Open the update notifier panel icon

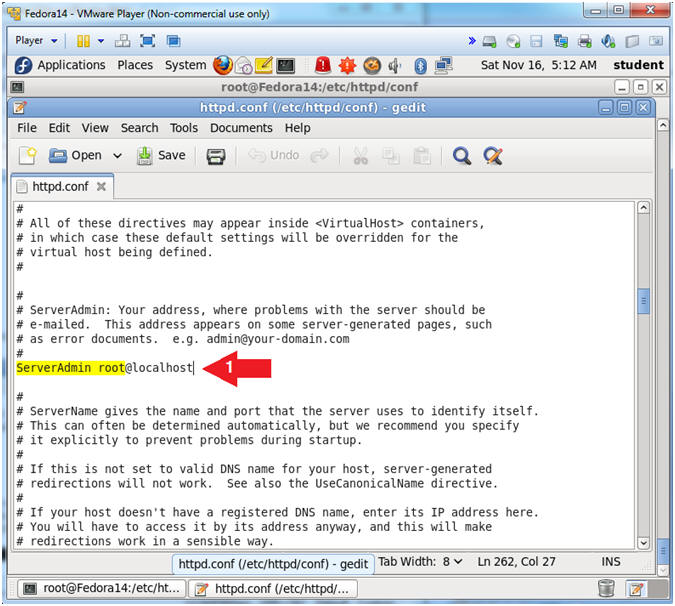coord(372,65)
